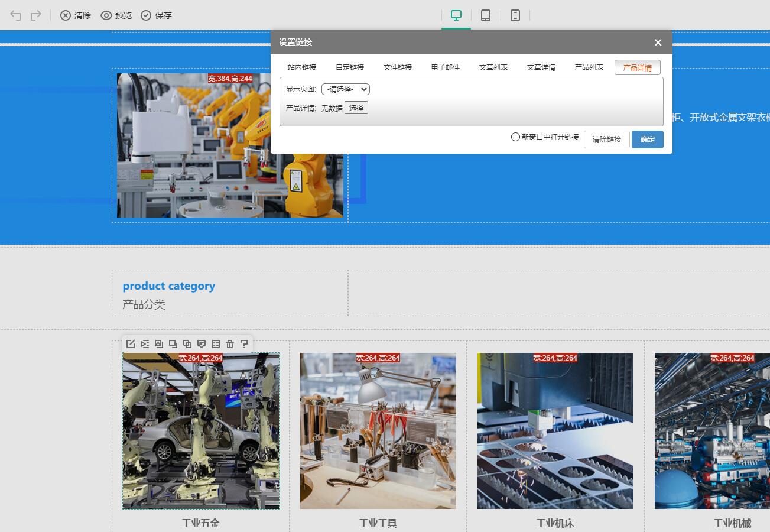Image resolution: width=770 pixels, height=532 pixels.
Task: Open the 显示页面 dropdown
Action: click(x=346, y=89)
